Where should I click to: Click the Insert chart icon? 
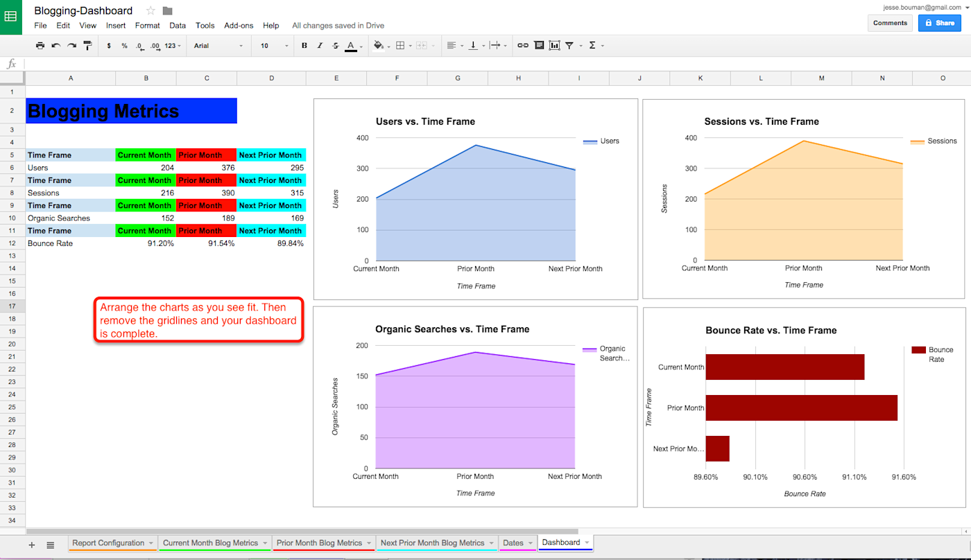coord(554,46)
